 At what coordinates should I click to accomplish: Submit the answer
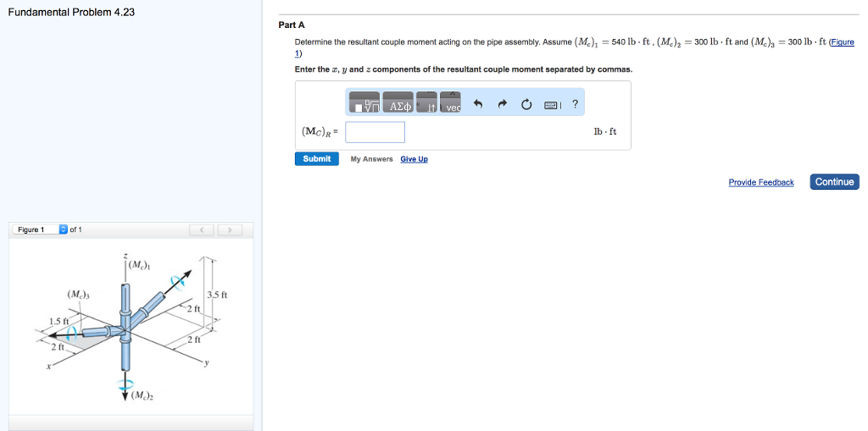317,159
